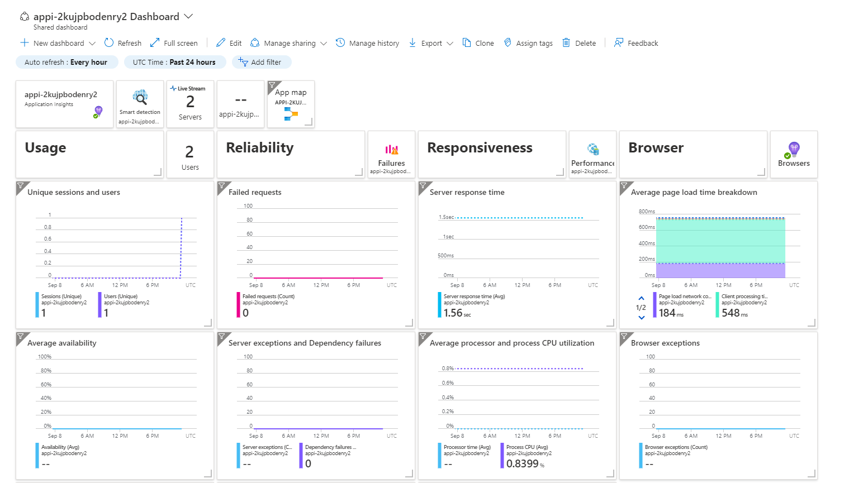The image size is (868, 483).
Task: Open the Smart detection magnifier icon
Action: [140, 98]
